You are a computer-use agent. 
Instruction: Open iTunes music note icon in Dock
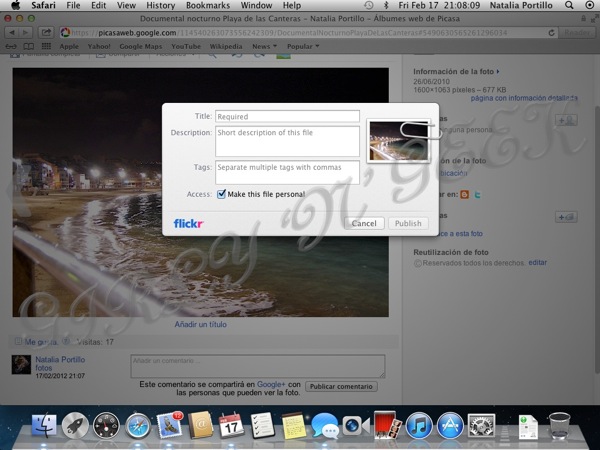pyautogui.click(x=419, y=426)
